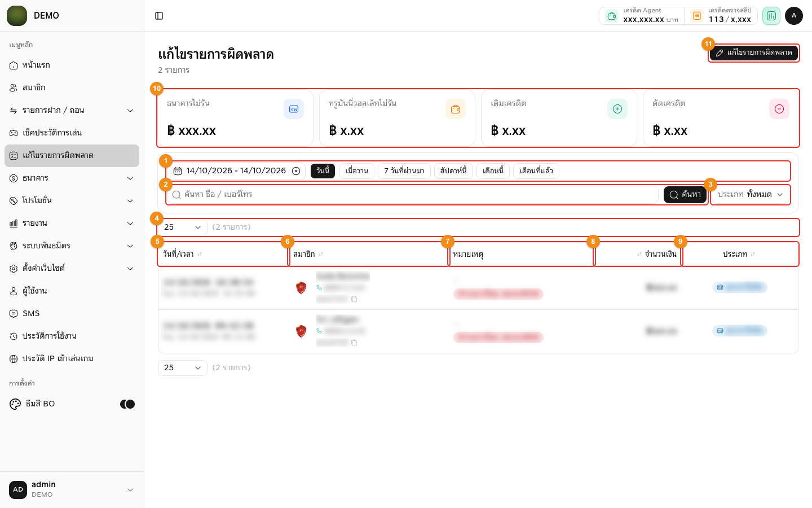This screenshot has width=812, height=508.
Task: Open the bottom page size 25 dropdown
Action: pyautogui.click(x=183, y=367)
